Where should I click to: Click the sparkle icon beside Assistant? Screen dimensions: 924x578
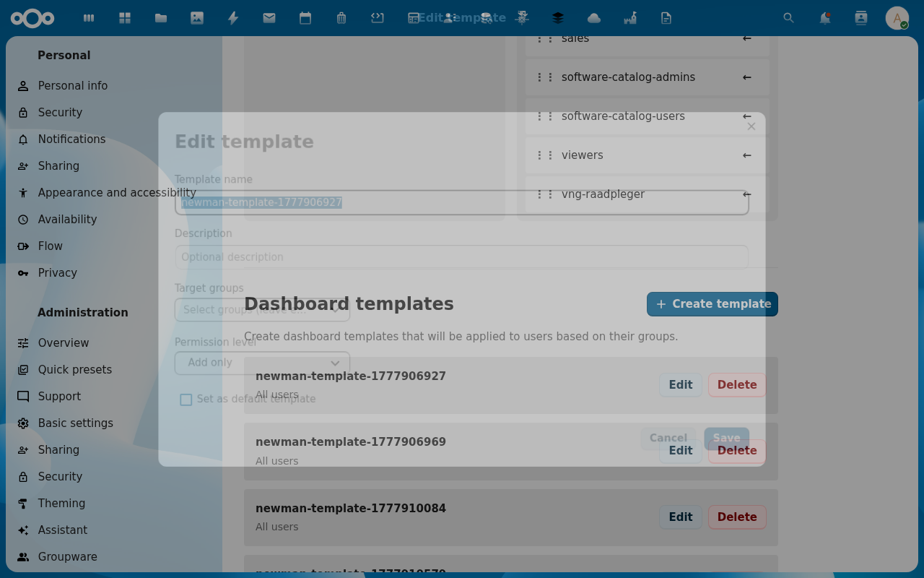point(23,530)
